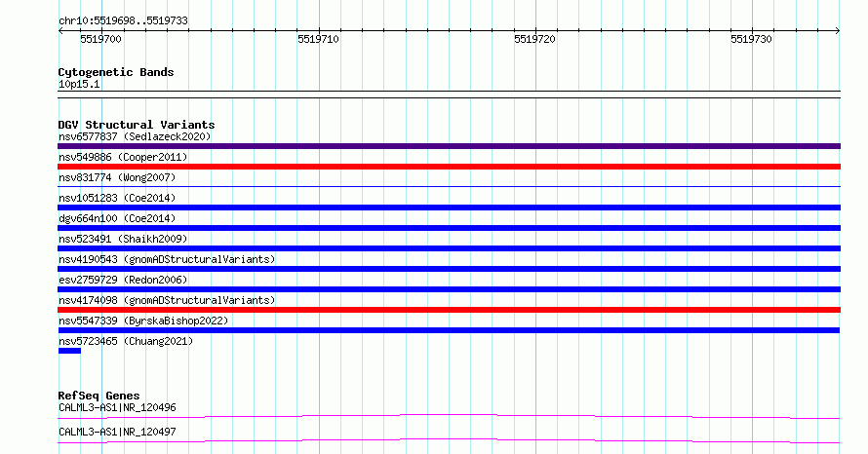Click the CALML3-AS1|NR_120497 magenta gene line
Image resolution: width=868 pixels, height=454 pixels.
pyautogui.click(x=449, y=440)
